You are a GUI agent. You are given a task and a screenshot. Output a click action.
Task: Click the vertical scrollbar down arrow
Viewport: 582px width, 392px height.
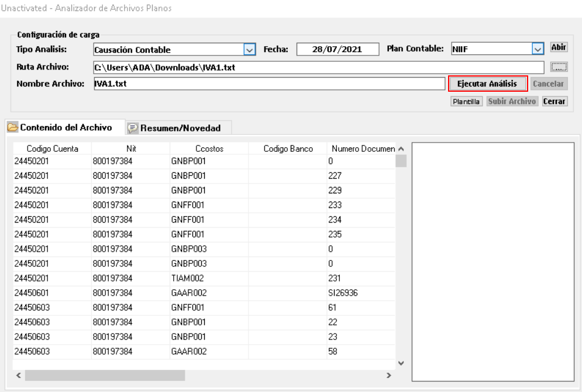(x=401, y=363)
